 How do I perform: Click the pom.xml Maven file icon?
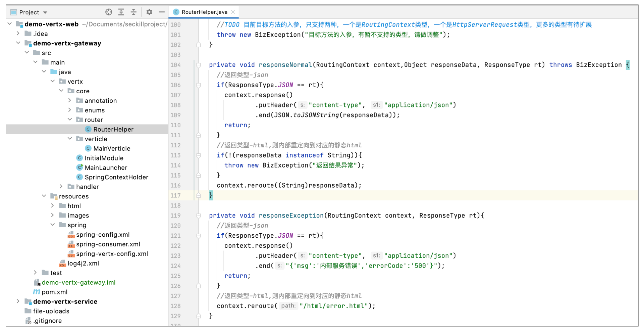[x=37, y=292]
